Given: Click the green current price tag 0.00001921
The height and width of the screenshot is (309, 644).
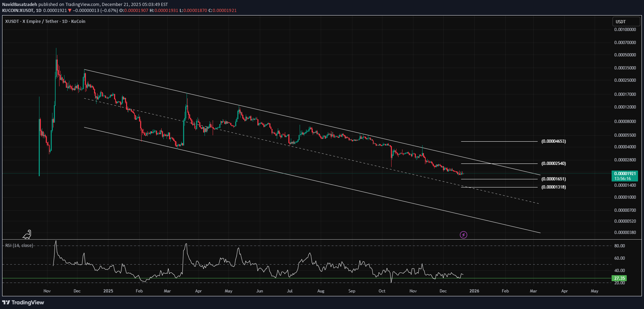Looking at the screenshot, I should [x=625, y=174].
